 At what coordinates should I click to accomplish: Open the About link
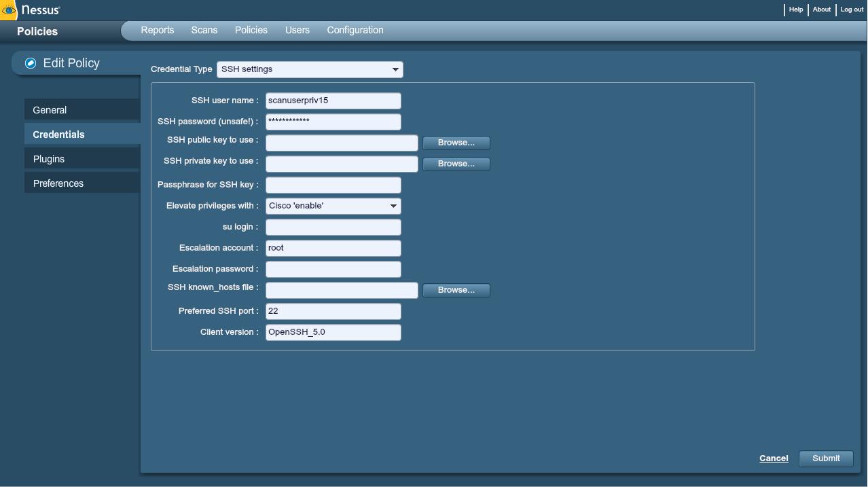[822, 10]
